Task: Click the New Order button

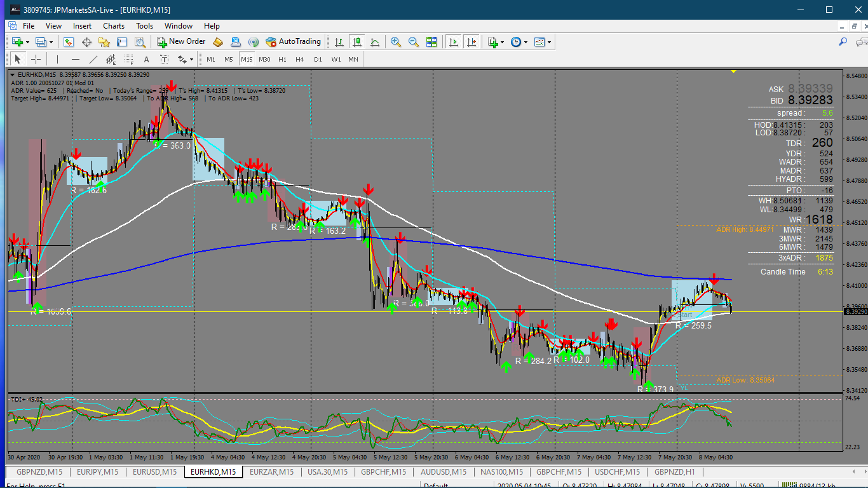Action: pos(182,42)
